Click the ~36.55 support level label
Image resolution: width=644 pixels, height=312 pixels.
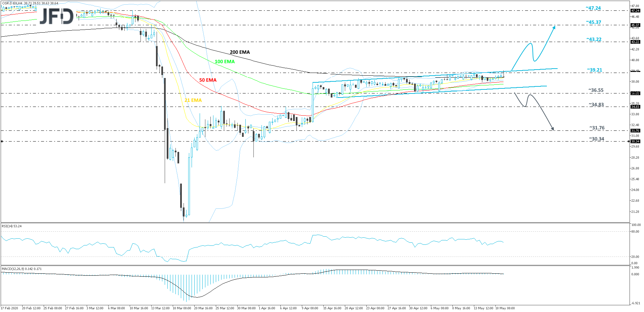pos(596,90)
